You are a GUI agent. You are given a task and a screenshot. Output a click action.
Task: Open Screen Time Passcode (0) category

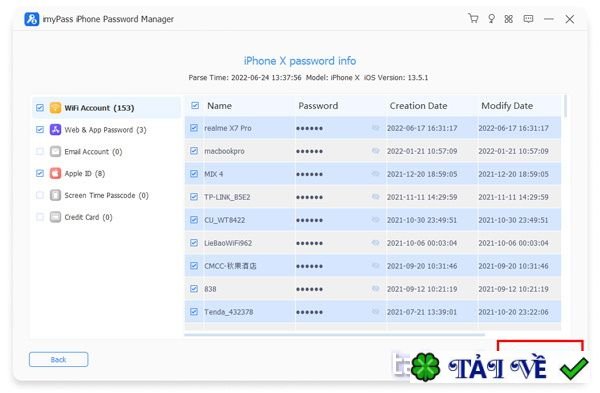[106, 195]
